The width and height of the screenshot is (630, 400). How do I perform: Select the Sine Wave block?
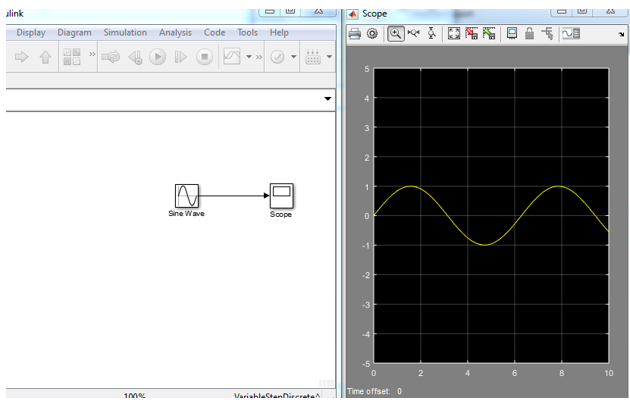187,195
